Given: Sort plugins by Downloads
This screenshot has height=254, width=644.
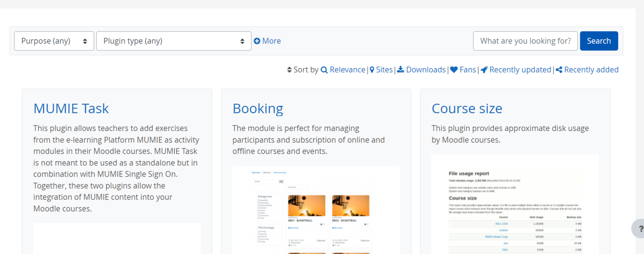Looking at the screenshot, I should 426,70.
